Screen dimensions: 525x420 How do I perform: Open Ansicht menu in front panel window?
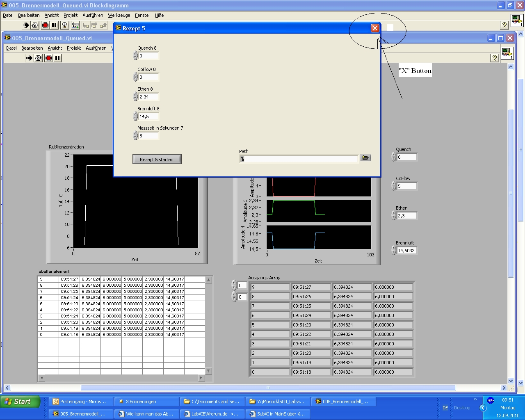[x=55, y=48]
